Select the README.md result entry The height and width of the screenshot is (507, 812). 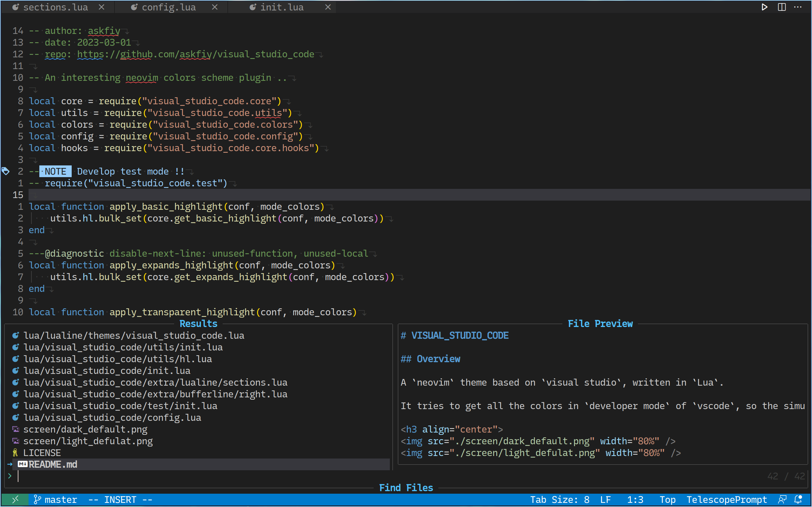53,465
